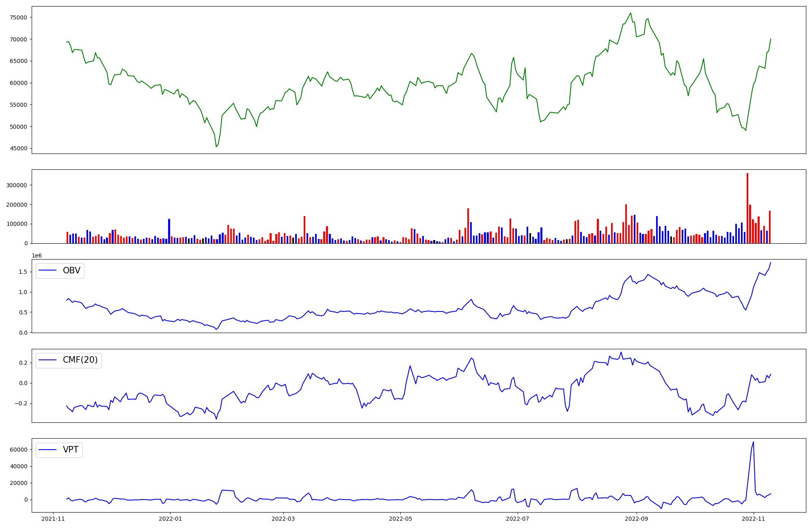The width and height of the screenshot is (812, 528).
Task: Click the VPT spike peak
Action: click(x=753, y=442)
